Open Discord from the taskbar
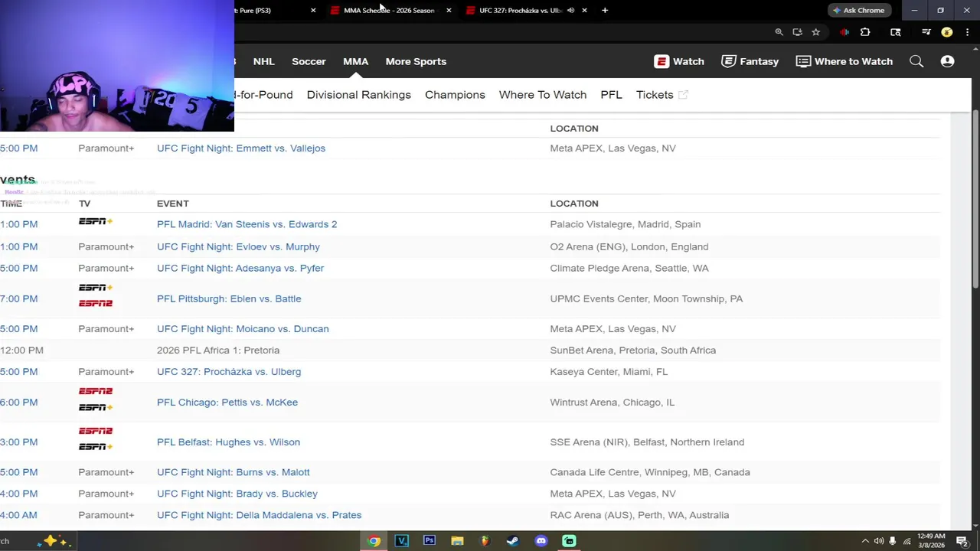Image resolution: width=980 pixels, height=551 pixels. click(x=541, y=541)
